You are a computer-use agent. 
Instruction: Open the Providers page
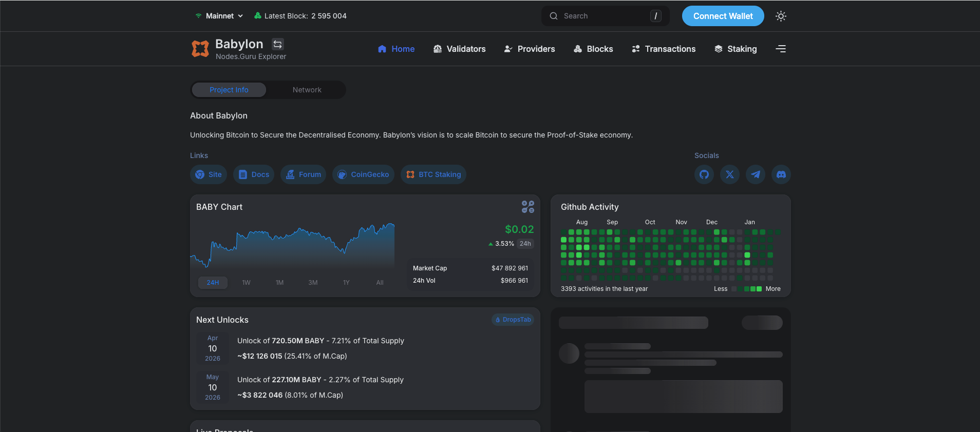[530, 49]
